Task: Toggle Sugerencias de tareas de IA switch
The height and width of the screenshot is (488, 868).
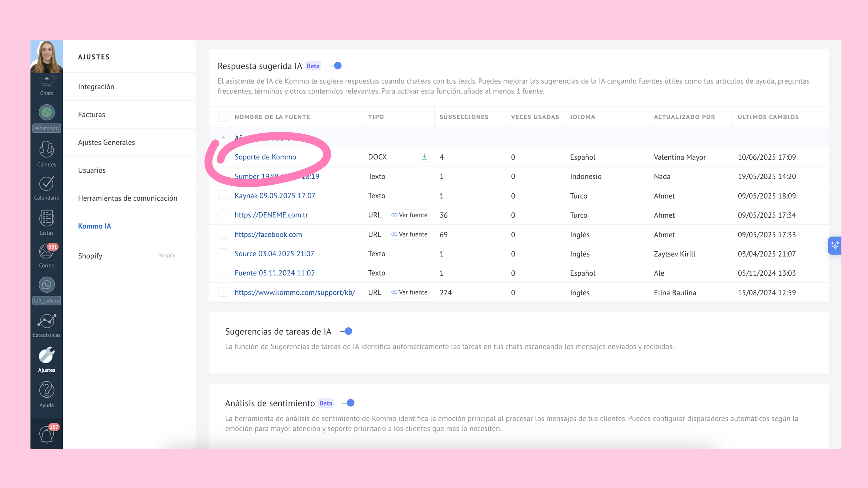Action: (346, 331)
